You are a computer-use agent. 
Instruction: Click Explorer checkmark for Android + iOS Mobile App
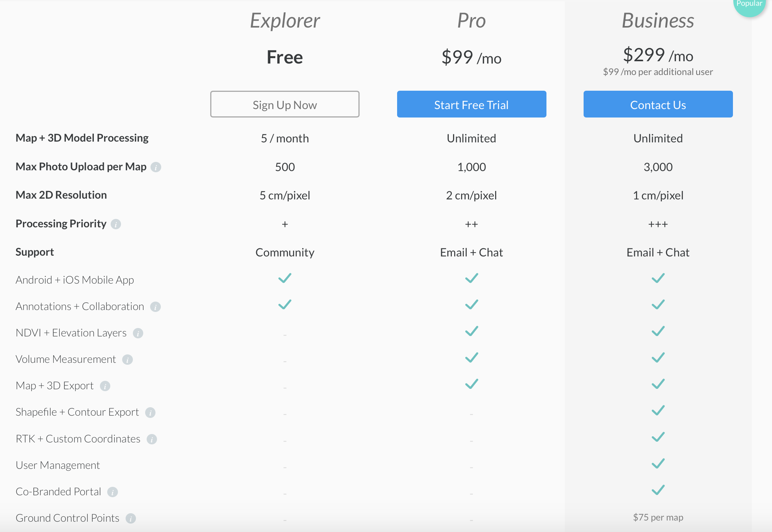point(285,278)
